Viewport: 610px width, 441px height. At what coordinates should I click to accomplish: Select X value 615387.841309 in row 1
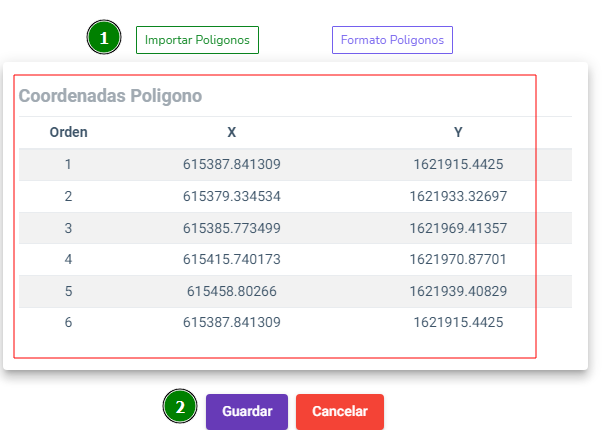(x=232, y=164)
